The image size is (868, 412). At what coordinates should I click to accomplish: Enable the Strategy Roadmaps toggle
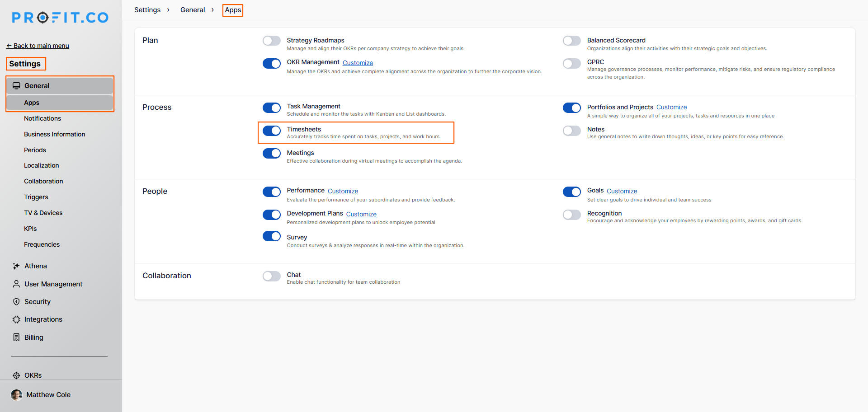pos(271,41)
